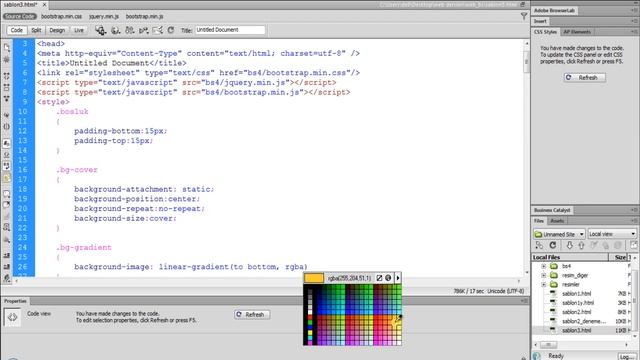Select sablon2.html in Local Files
This screenshot has height=360, width=640.
tap(576, 312)
